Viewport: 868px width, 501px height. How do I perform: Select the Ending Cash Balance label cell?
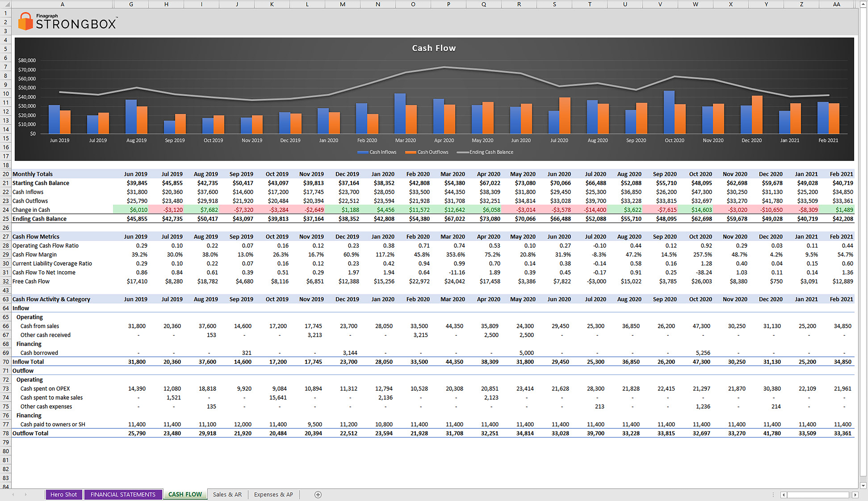click(x=62, y=219)
